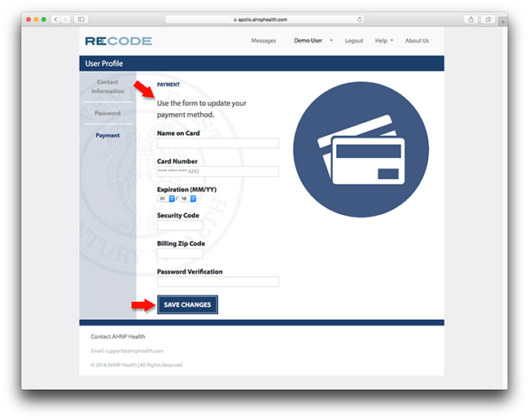The width and height of the screenshot is (529, 420).
Task: Show all tabs overview icon
Action: (x=488, y=19)
